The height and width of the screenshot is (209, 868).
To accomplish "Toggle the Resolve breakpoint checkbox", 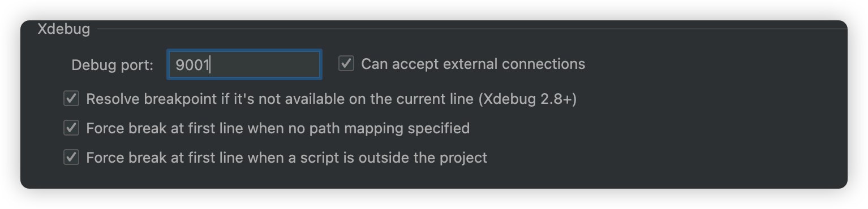I will click(x=71, y=99).
